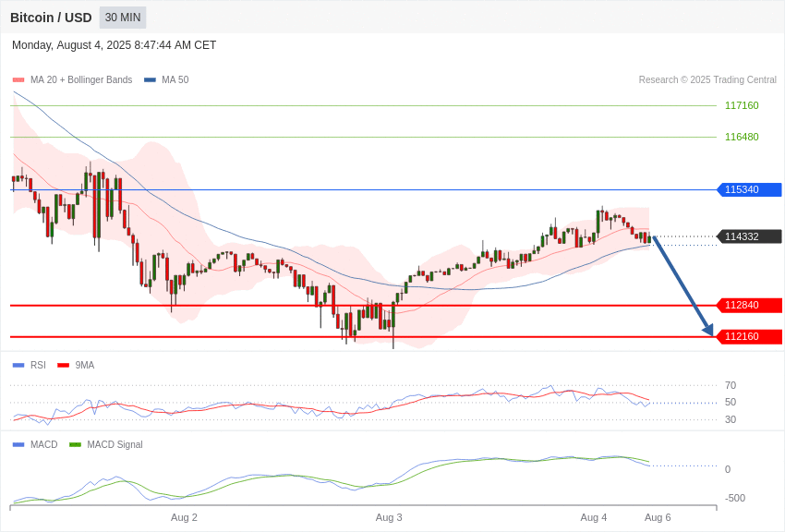Click the red 112160 support price tag
Screen dimensions: 785x532
click(x=750, y=336)
